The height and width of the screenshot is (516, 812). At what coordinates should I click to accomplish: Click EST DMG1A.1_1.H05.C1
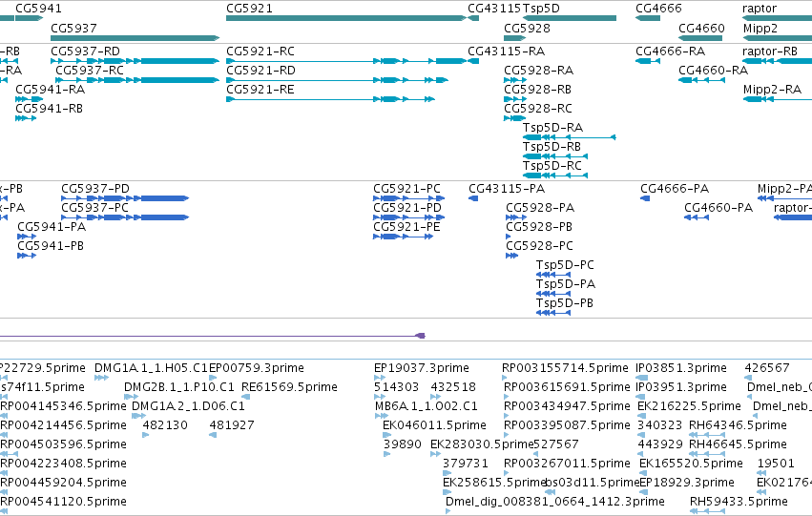[x=102, y=378]
